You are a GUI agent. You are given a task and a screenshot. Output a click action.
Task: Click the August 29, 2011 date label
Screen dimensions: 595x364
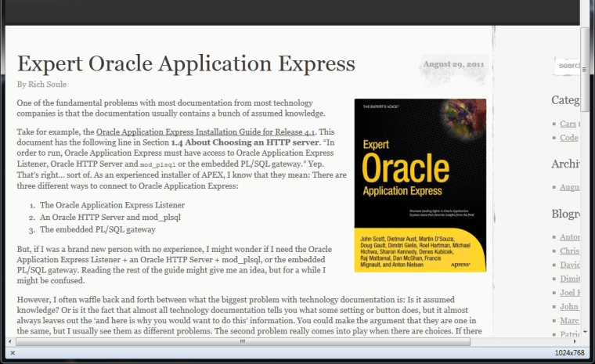pos(454,64)
